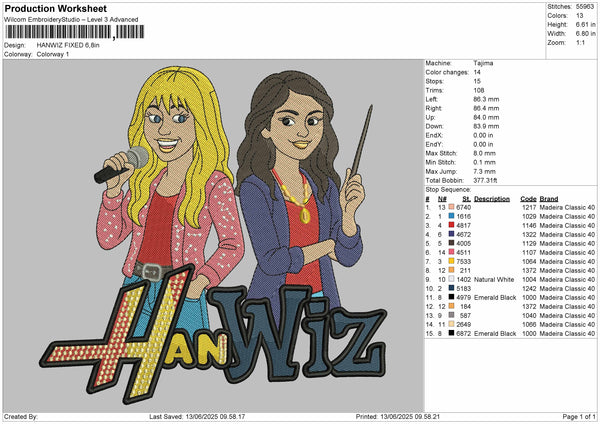This screenshot has width=600, height=424.
Task: Click the 'Printed: 13/06/2025 09.58.21' footer
Action: (x=398, y=416)
